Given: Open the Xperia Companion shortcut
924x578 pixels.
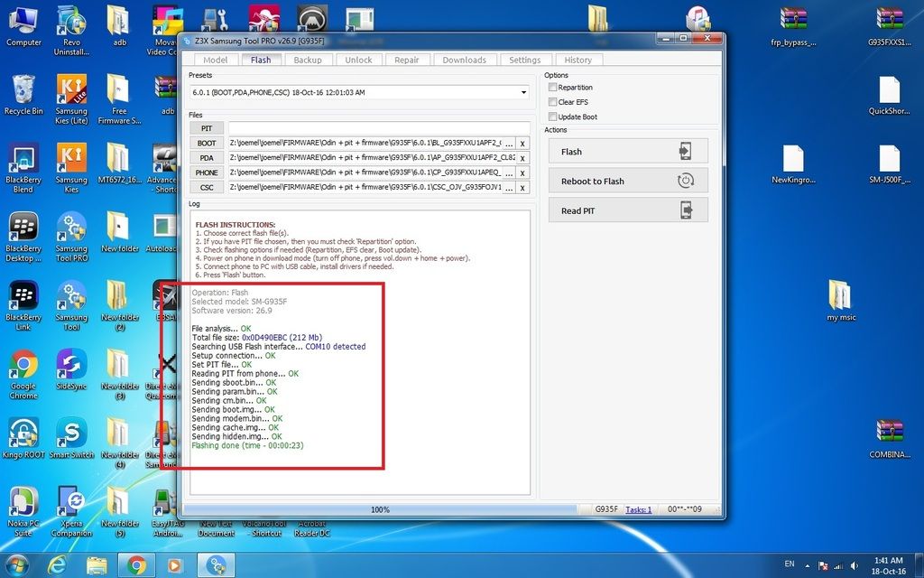Looking at the screenshot, I should [71, 512].
